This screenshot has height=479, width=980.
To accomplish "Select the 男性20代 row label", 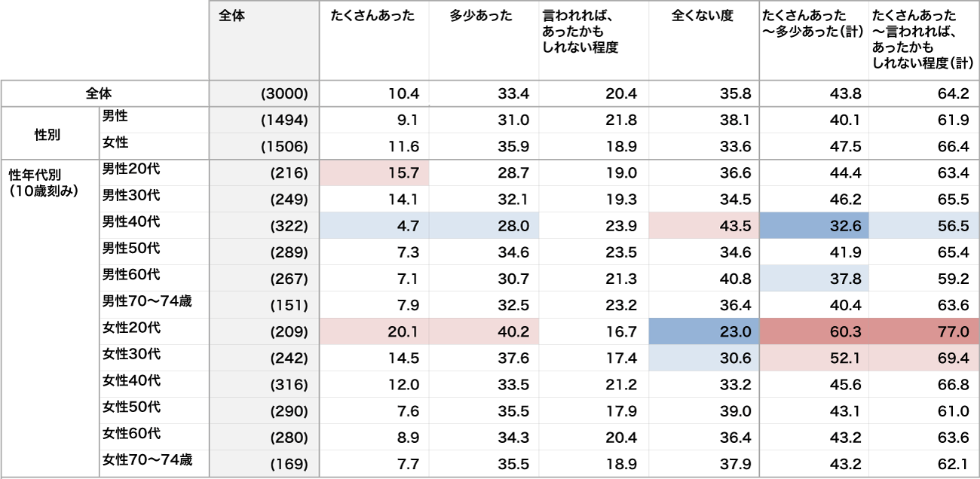I will pyautogui.click(x=131, y=169).
